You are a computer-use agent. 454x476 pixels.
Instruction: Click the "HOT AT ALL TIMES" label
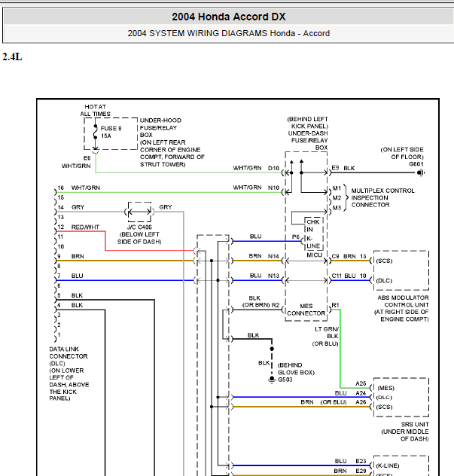(x=96, y=110)
